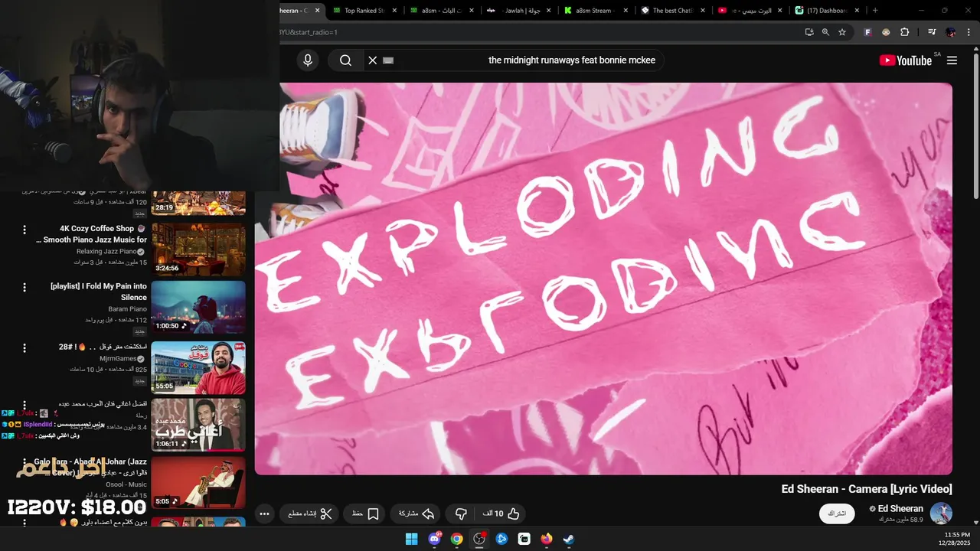Share the video with the arrow button
Image resolution: width=980 pixels, height=551 pixels.
[417, 514]
